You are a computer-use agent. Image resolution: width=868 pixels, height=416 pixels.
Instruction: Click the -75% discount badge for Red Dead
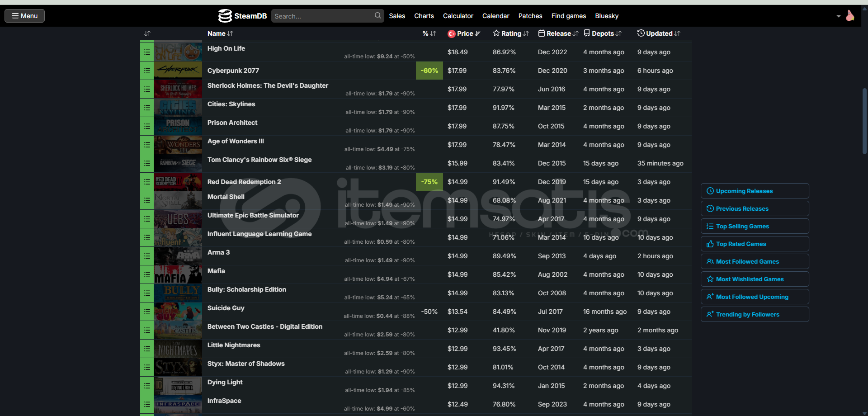coord(429,182)
